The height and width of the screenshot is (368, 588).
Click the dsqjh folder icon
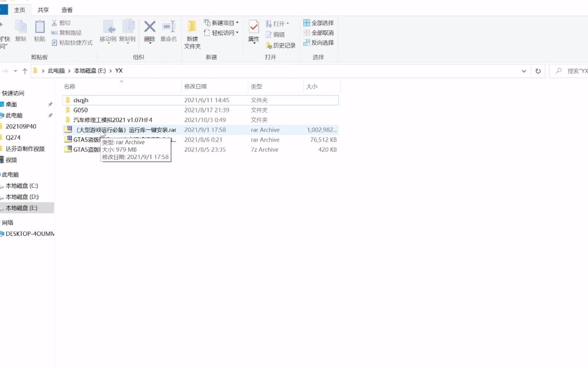click(68, 100)
